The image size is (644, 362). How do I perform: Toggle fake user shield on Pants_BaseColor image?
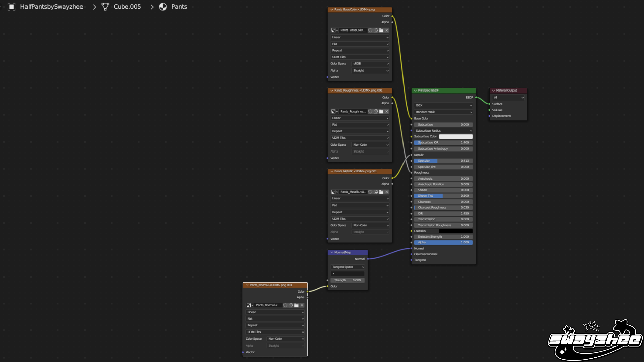370,30
